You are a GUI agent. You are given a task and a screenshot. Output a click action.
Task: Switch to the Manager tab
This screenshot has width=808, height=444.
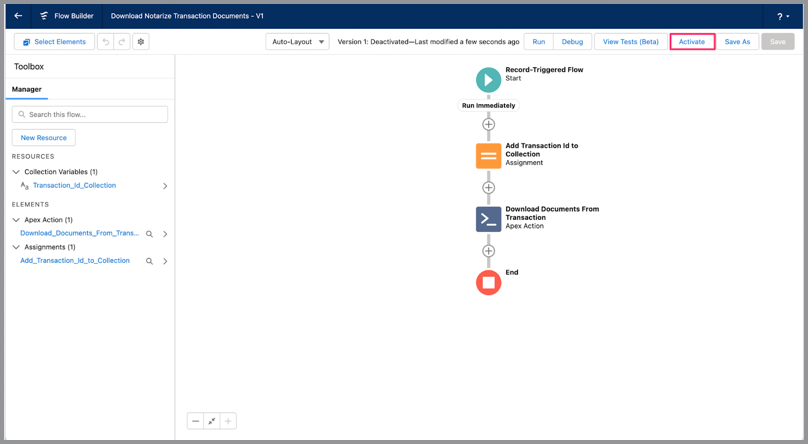[27, 89]
